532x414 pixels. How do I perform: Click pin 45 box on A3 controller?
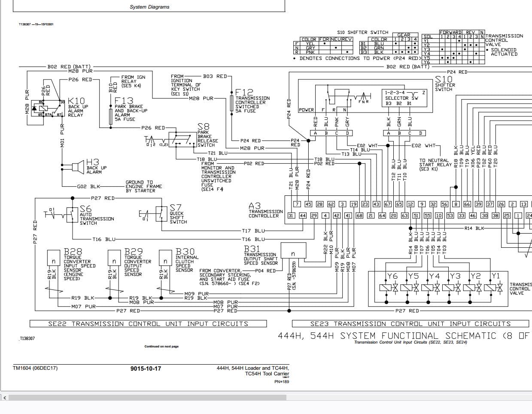point(308,204)
